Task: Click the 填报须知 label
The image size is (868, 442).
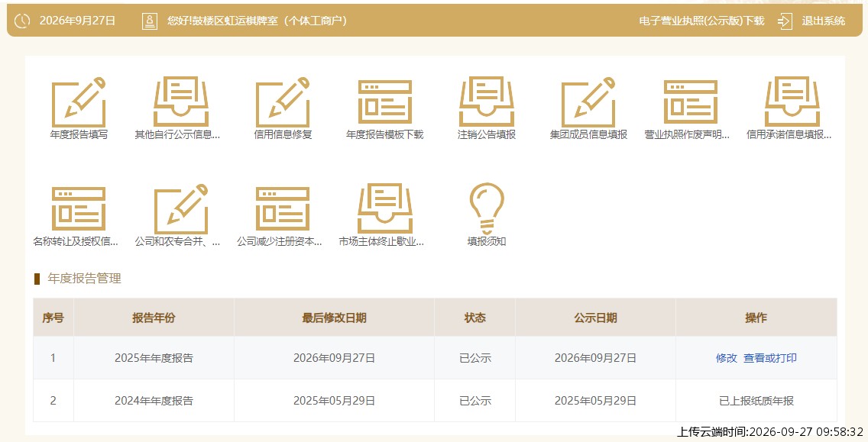Action: [487, 242]
